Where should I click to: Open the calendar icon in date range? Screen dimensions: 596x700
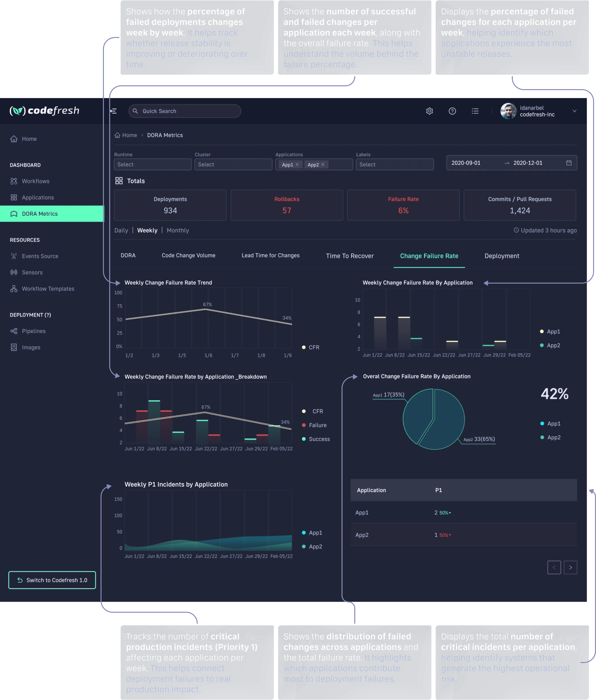(x=569, y=163)
